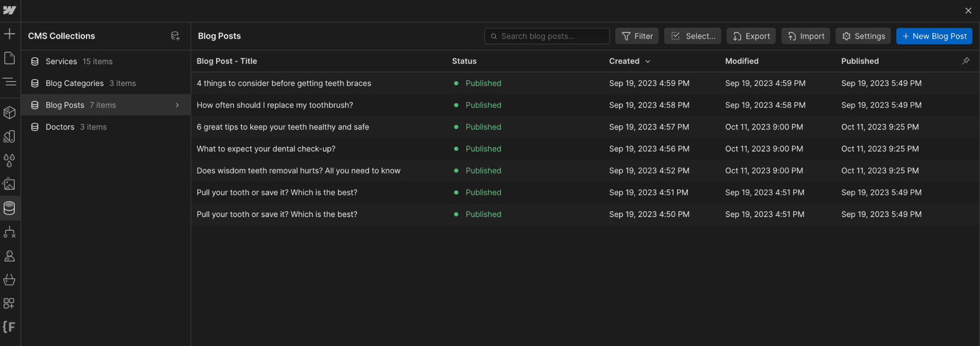Open the Apps grid icon

(9, 304)
